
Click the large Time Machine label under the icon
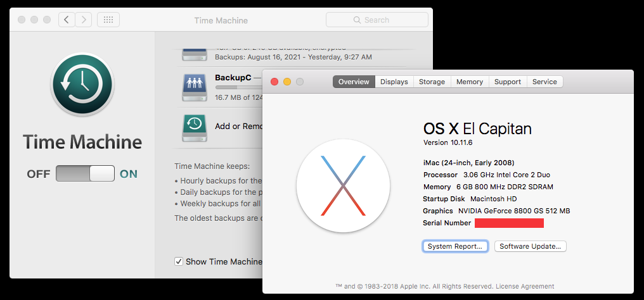(82, 142)
